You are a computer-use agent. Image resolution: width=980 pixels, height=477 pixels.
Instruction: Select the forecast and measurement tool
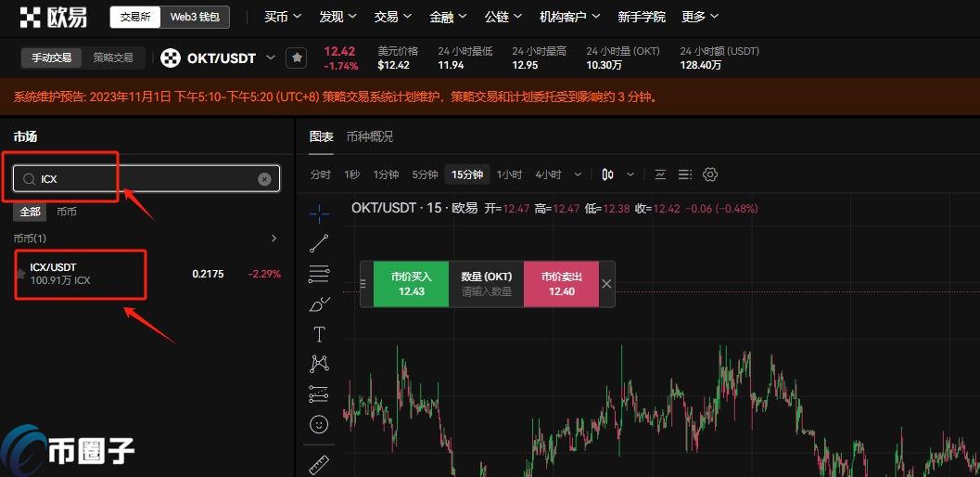click(319, 393)
